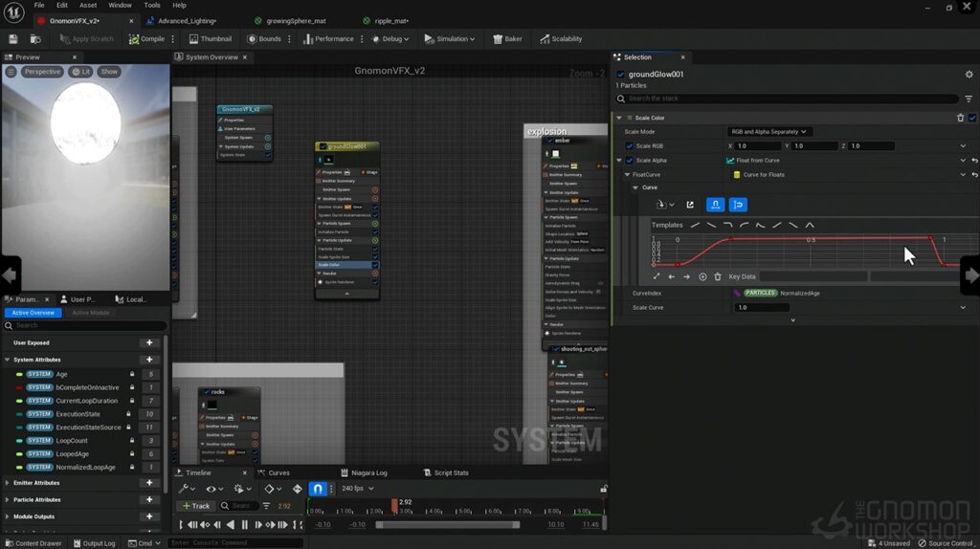
Task: Add a key to the curve
Action: (x=702, y=276)
